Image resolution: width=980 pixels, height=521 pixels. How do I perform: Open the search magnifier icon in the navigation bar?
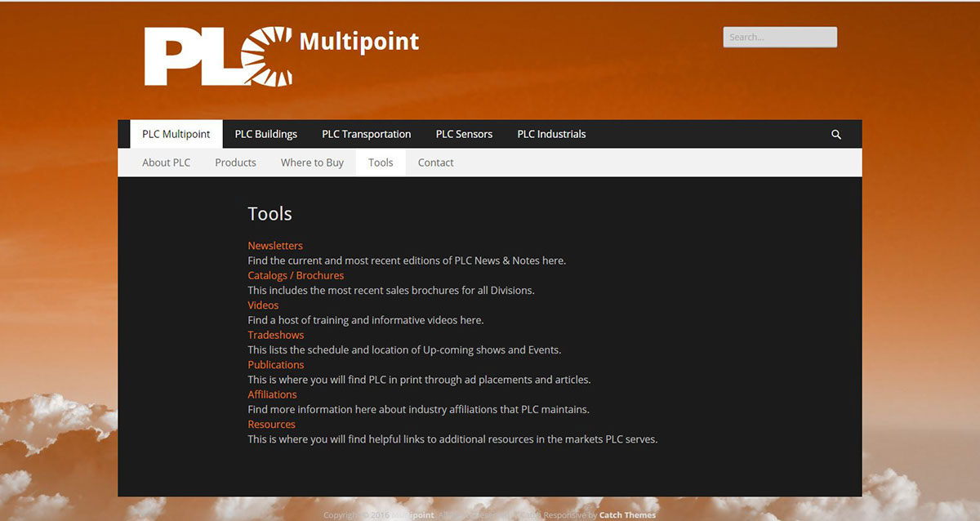tap(836, 134)
